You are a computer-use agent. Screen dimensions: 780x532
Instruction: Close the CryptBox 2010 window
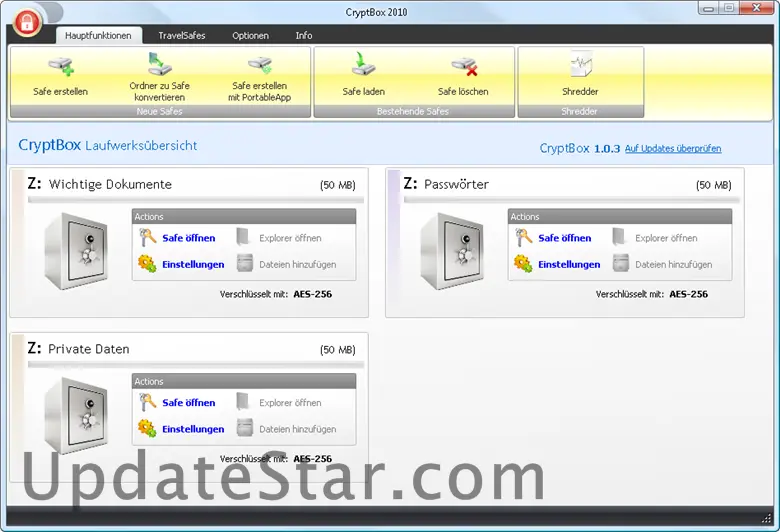(x=756, y=8)
